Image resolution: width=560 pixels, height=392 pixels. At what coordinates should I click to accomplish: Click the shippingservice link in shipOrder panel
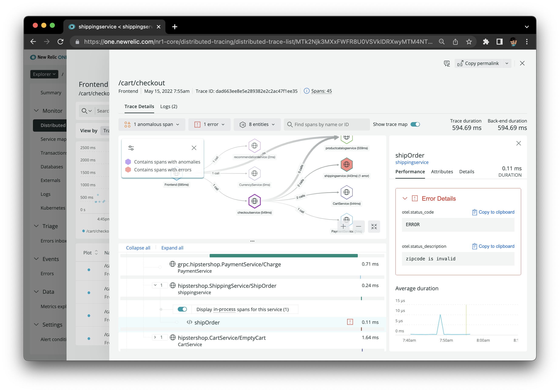tap(411, 162)
